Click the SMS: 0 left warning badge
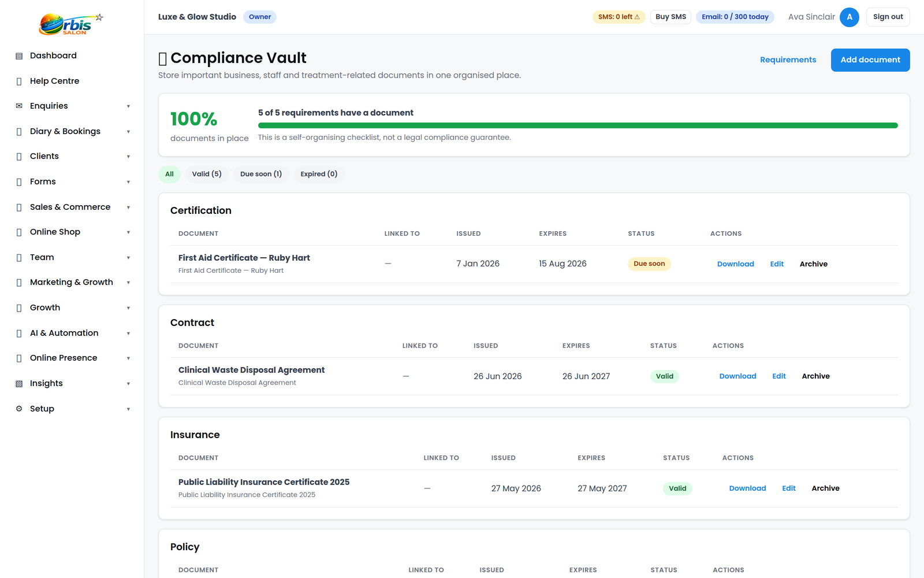The height and width of the screenshot is (578, 924). pos(619,17)
